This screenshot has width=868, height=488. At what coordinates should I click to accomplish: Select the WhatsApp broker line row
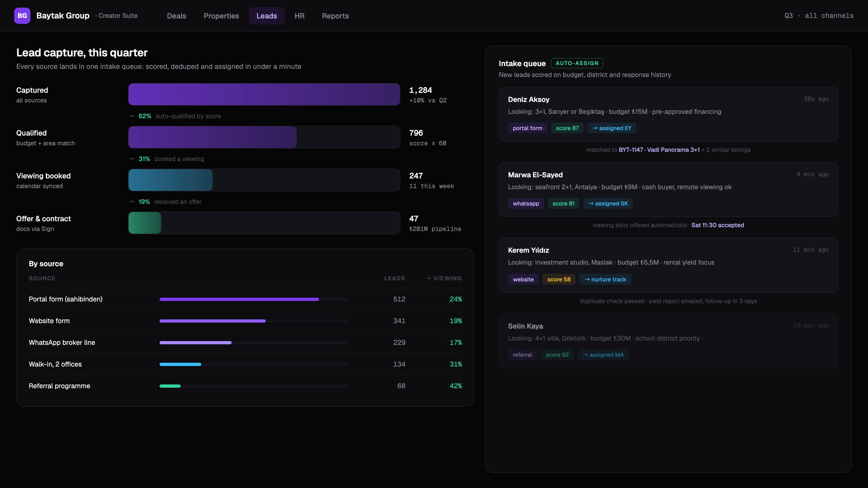(x=245, y=342)
